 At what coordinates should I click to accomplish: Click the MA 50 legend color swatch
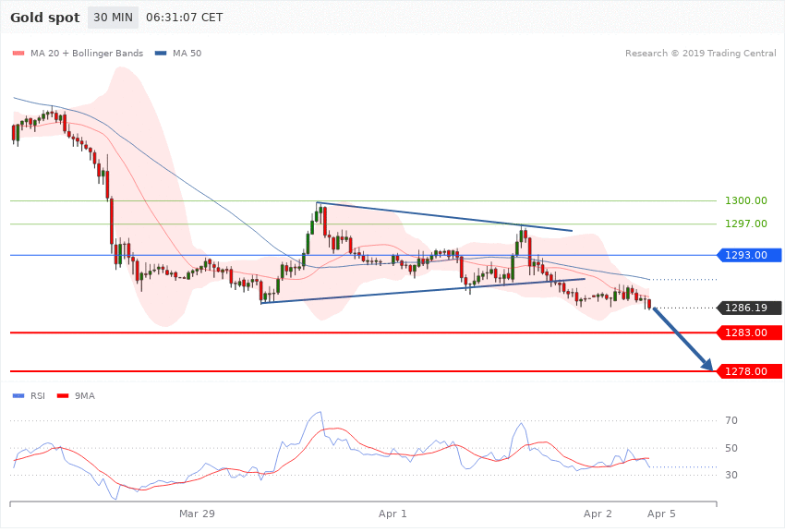pyautogui.click(x=161, y=53)
